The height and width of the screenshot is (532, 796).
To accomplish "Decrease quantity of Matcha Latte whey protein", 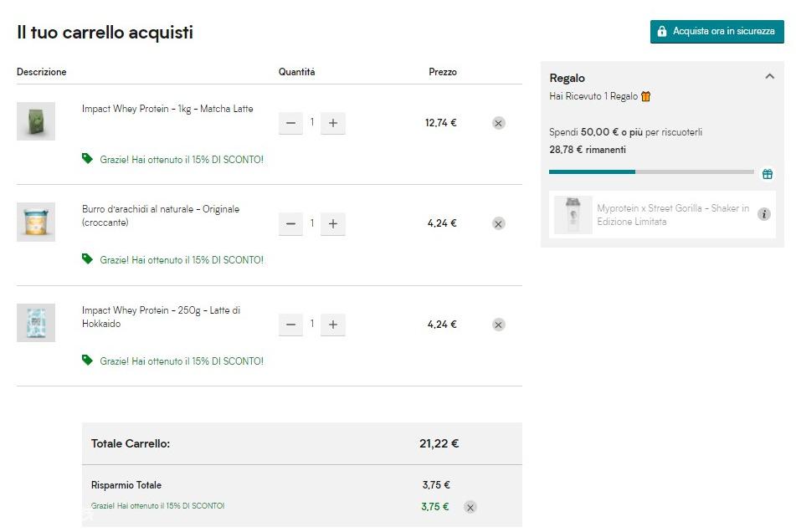I will coord(291,123).
